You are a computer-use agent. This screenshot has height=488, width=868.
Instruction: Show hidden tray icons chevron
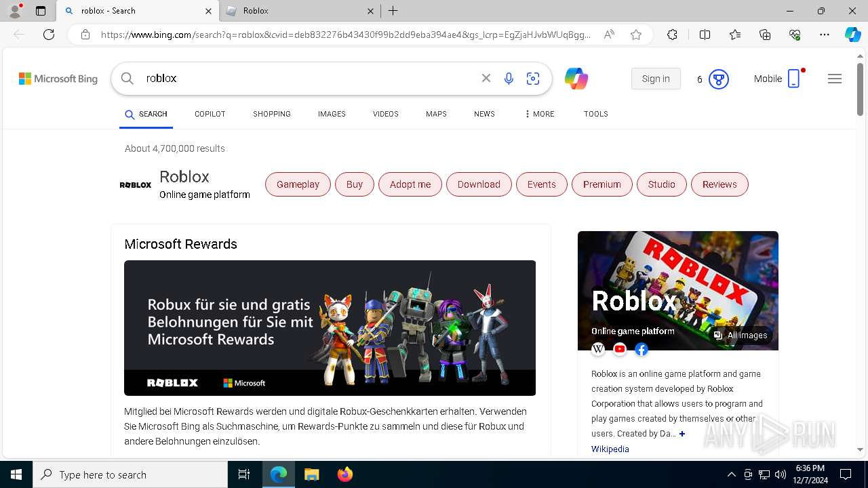coord(731,474)
